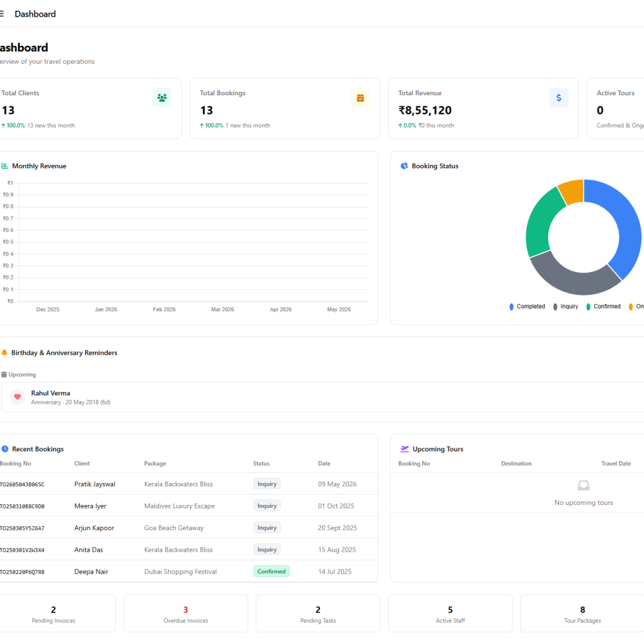Click the Upcoming Tours plane icon
The width and height of the screenshot is (644, 644).
coord(404,449)
